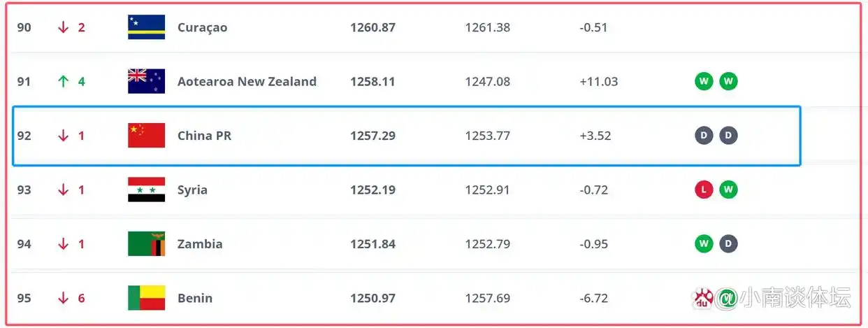Viewport: 868px width, 328px height.
Task: Click China PR's second D result badge
Action: click(729, 136)
